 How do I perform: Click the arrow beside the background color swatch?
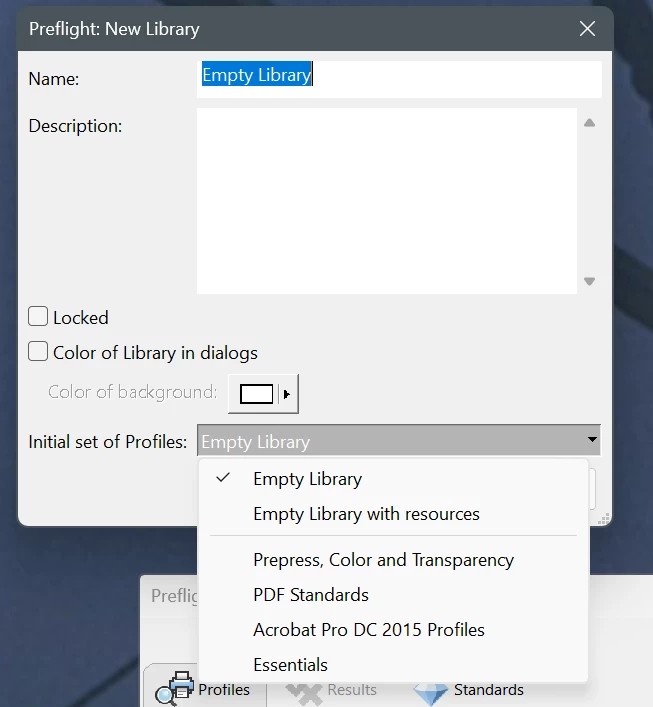[x=287, y=395]
